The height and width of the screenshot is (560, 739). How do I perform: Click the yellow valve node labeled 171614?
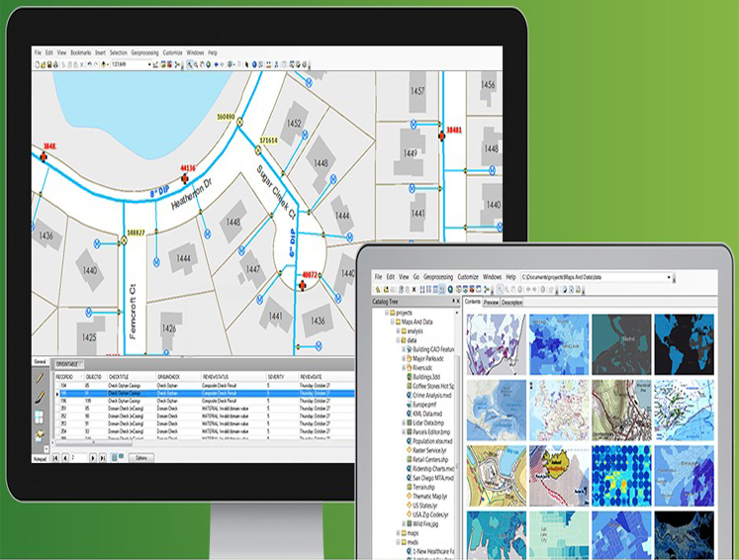pos(259,150)
